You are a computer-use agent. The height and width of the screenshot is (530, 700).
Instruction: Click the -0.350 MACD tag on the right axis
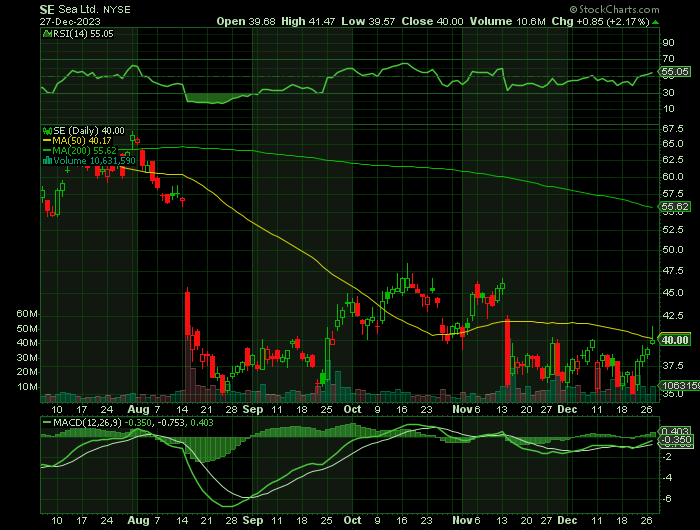(x=677, y=440)
